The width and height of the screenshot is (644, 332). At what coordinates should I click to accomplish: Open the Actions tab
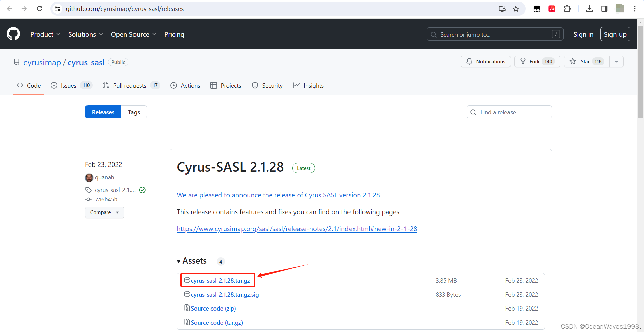click(x=185, y=86)
